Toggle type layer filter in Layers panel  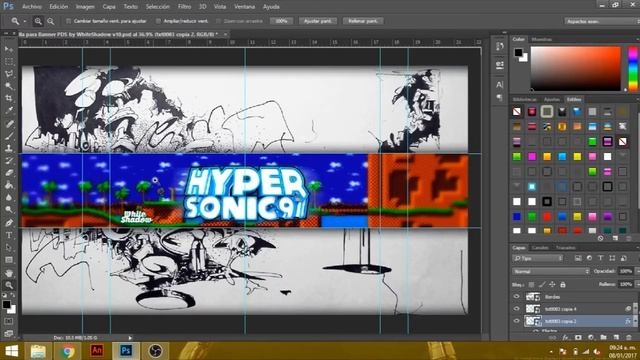600,258
